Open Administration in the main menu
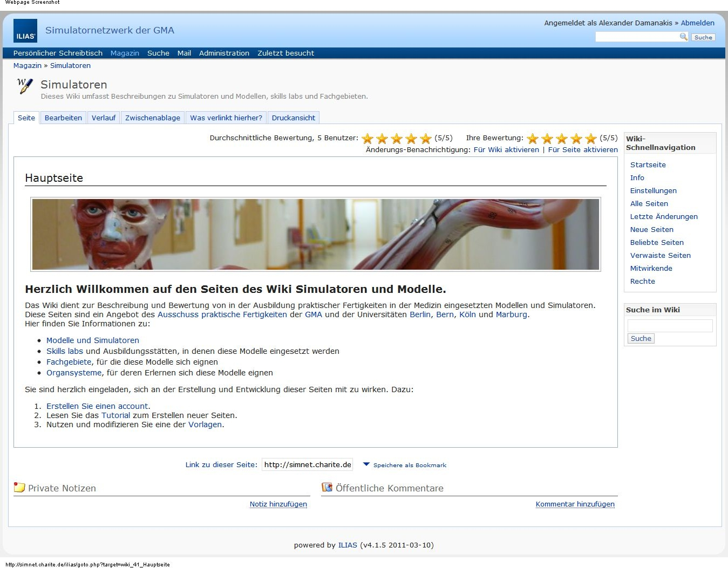 tap(224, 53)
